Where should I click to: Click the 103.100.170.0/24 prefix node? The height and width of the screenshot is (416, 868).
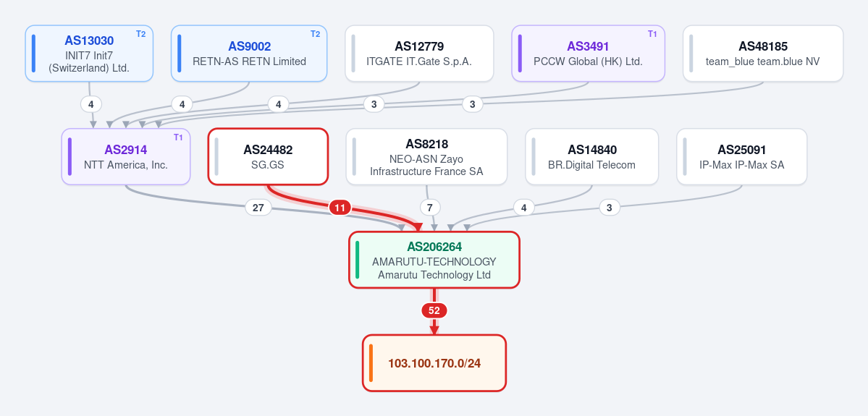434,363
